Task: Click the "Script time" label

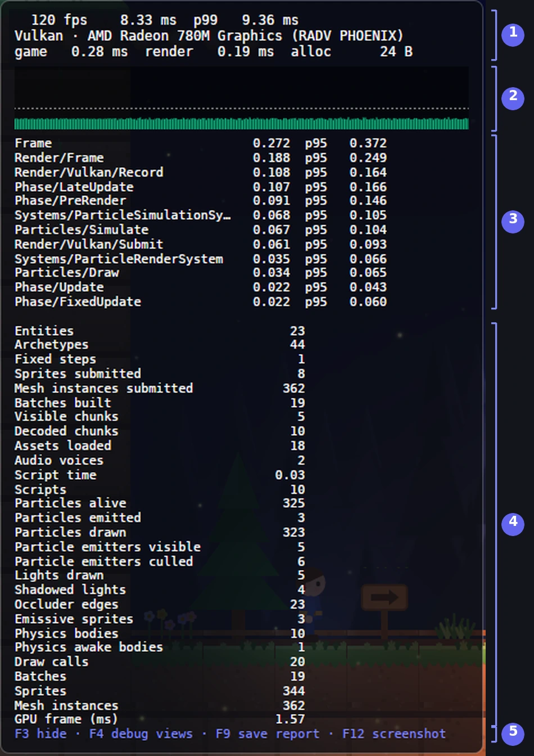Action: point(56,475)
